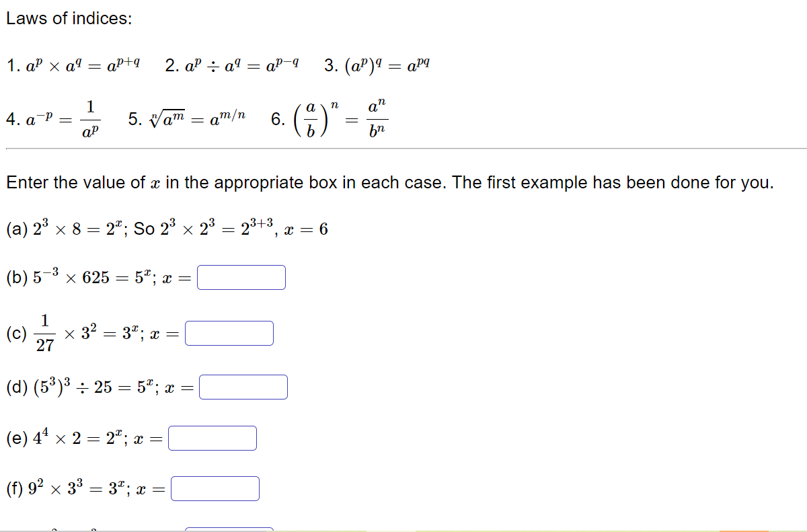Click the fraction 1/27 in part (c)
The width and height of the screenshot is (807, 532).
pyautogui.click(x=43, y=332)
